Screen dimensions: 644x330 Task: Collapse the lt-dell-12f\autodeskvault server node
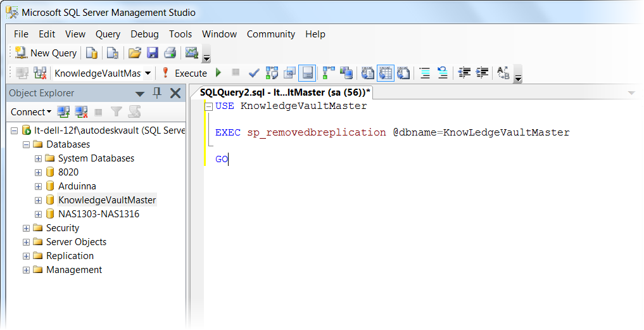[15, 130]
